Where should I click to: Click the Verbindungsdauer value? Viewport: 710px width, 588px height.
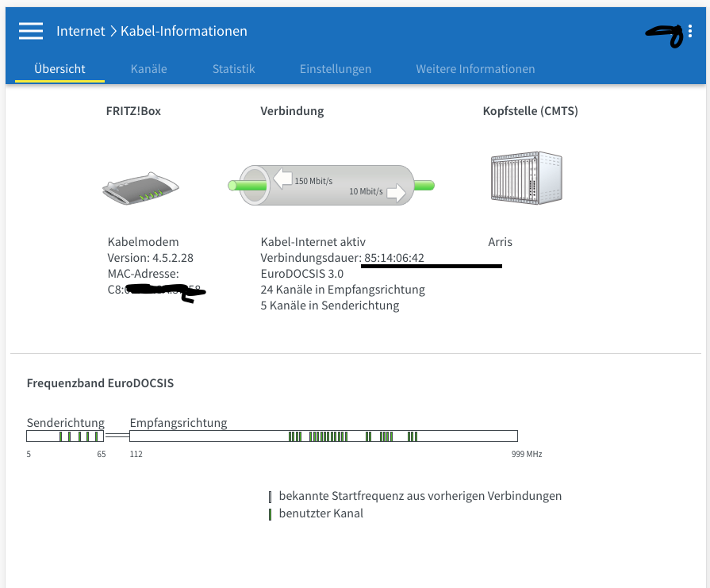(x=394, y=258)
